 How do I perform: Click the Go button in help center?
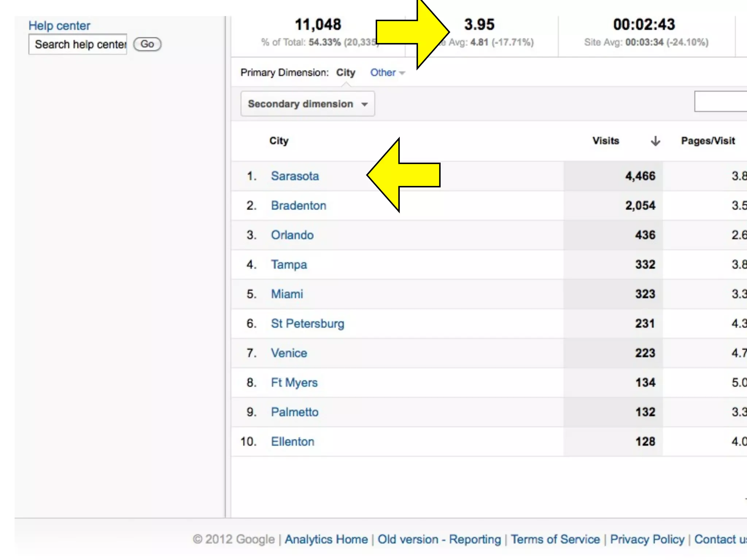coord(147,44)
